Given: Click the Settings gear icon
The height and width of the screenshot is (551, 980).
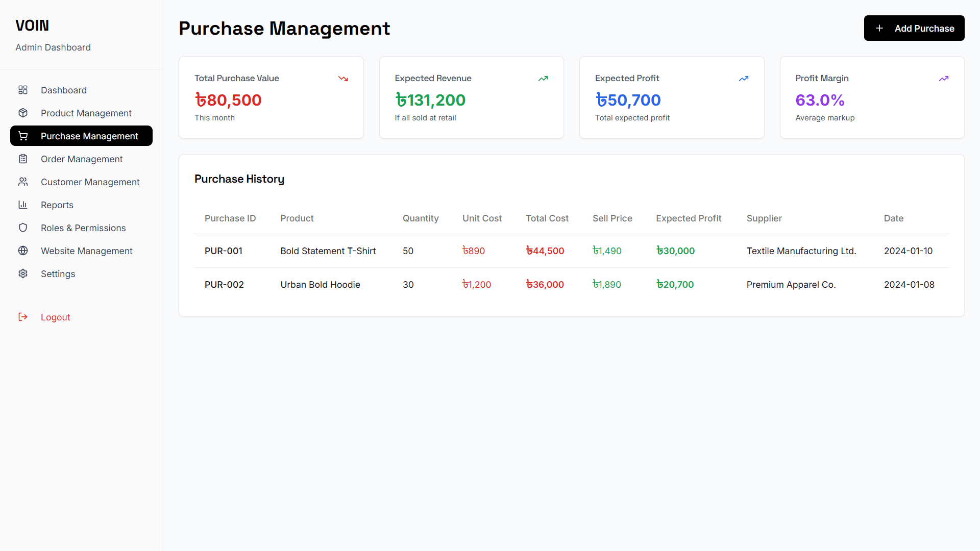Looking at the screenshot, I should (x=23, y=273).
